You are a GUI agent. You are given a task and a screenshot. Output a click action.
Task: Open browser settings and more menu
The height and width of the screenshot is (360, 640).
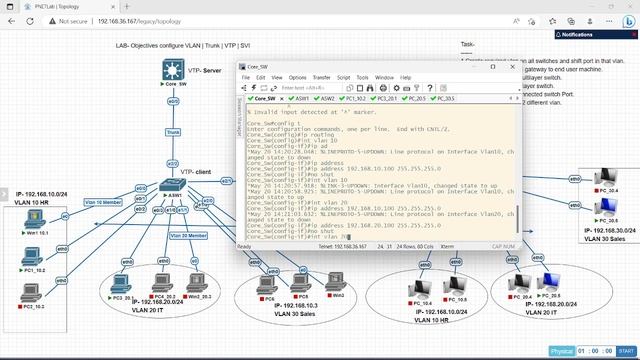pos(609,21)
